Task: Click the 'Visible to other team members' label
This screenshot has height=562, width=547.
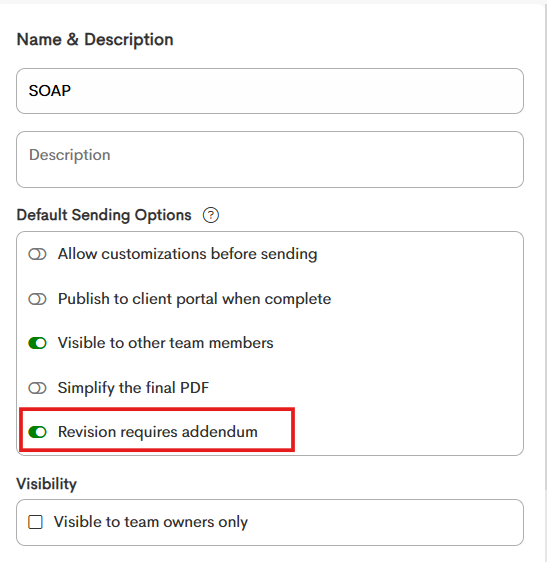Action: point(166,343)
